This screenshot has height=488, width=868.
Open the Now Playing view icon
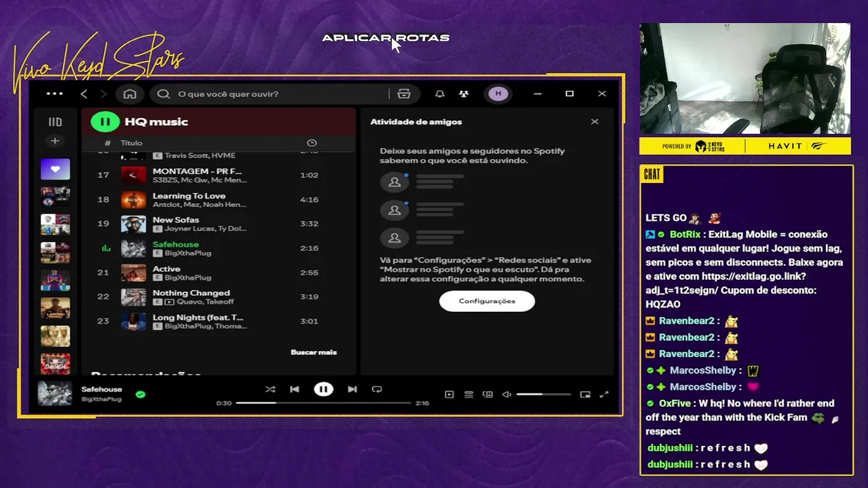pos(449,394)
